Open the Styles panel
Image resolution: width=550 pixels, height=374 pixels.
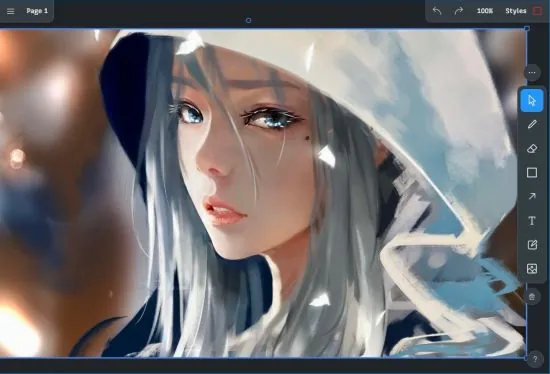coord(516,11)
